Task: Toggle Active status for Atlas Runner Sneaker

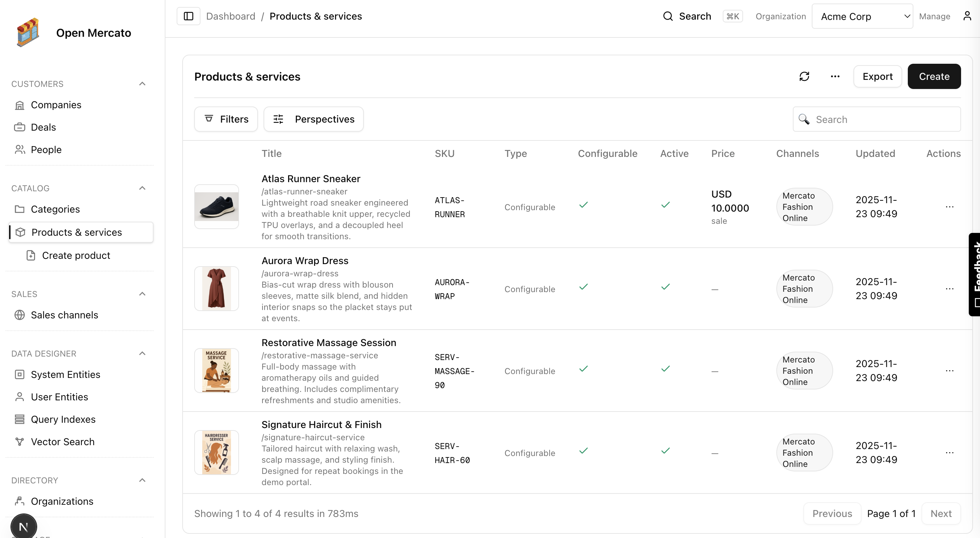Action: point(665,205)
